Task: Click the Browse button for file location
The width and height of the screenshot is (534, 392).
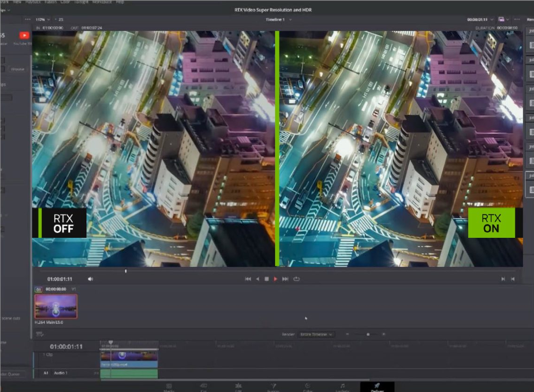Action: click(17, 69)
